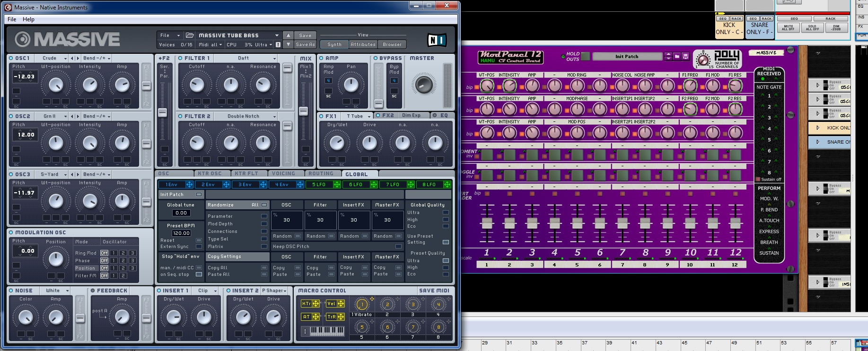Toggle the ModPanel Hold Outs button
Image resolution: width=868 pixels, height=351 pixels.
point(586,56)
